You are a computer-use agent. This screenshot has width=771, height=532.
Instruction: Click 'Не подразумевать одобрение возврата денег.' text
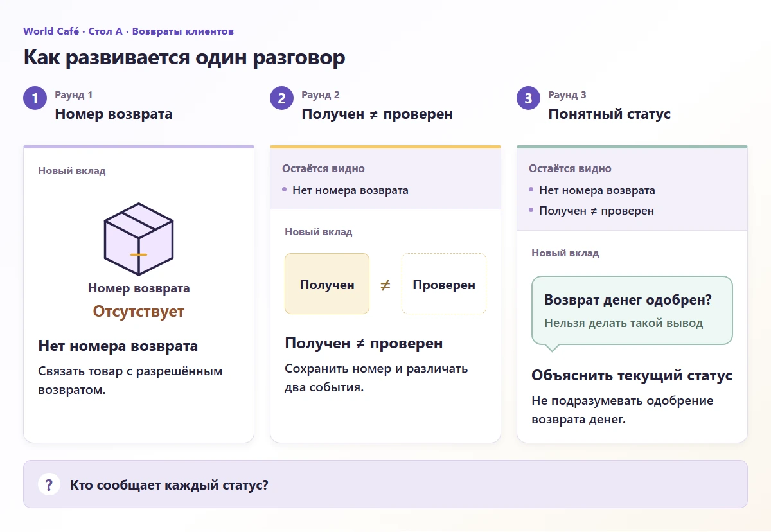(623, 410)
